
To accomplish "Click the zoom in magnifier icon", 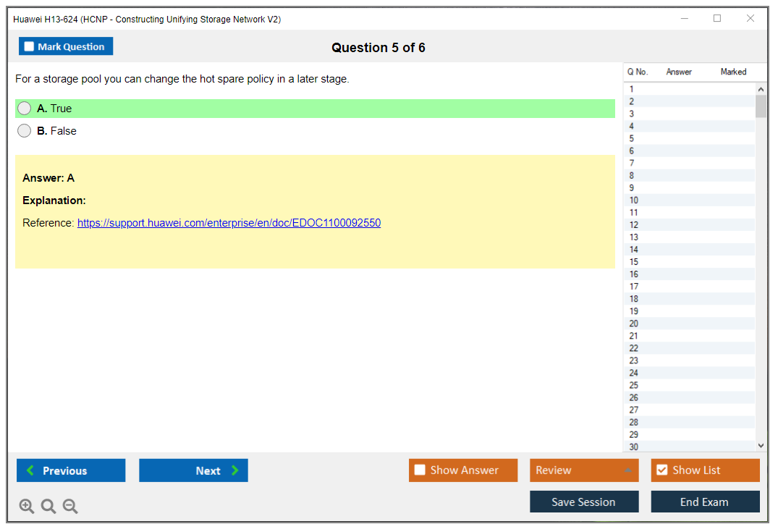I will (27, 507).
